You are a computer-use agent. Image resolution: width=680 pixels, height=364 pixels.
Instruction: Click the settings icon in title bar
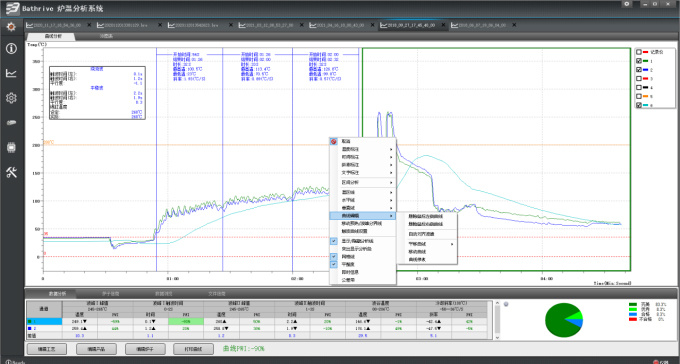coord(627,4)
